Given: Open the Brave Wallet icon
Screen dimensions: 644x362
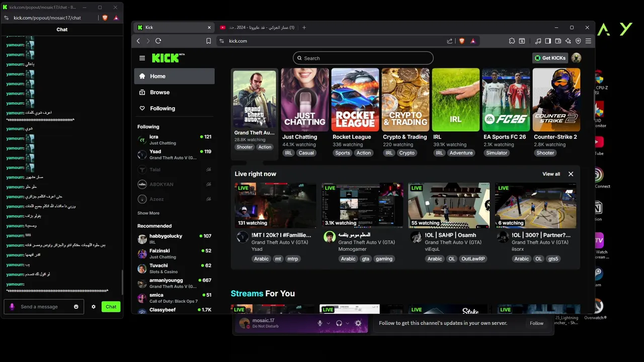Looking at the screenshot, I should point(558,41).
